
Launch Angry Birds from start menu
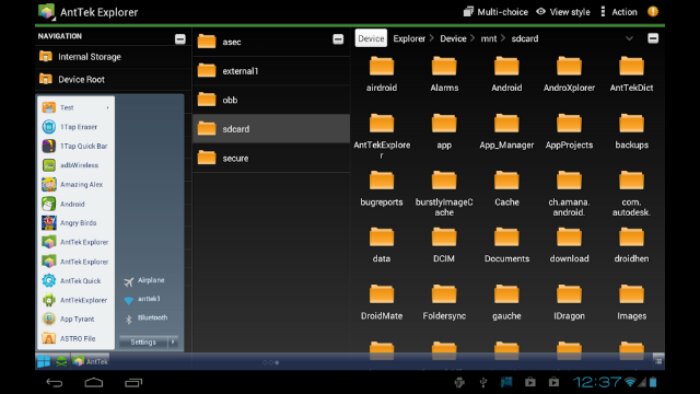point(76,223)
